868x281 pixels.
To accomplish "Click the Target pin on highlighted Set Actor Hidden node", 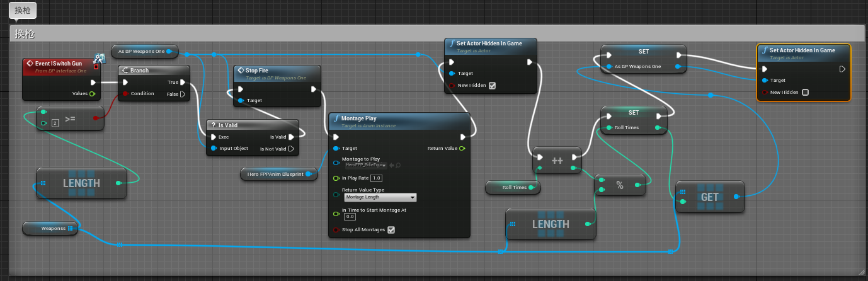I will 764,81.
